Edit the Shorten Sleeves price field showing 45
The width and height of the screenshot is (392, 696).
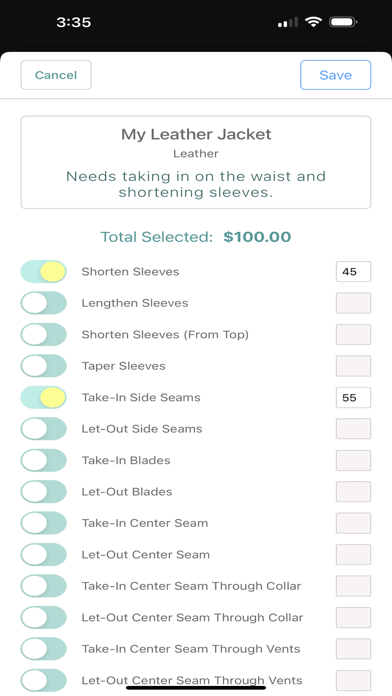353,272
